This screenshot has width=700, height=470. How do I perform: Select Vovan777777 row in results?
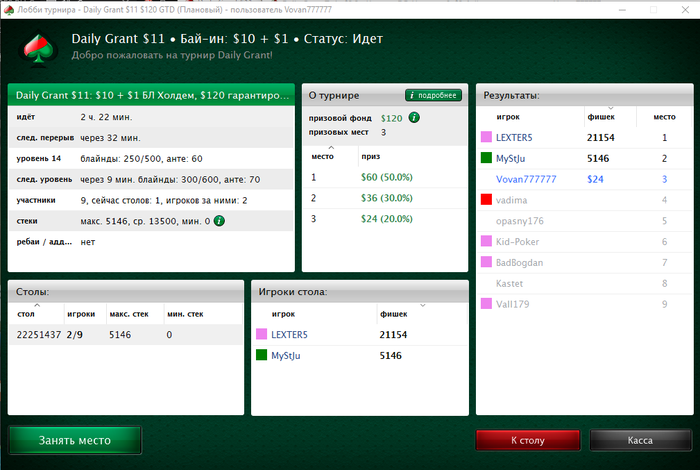point(585,179)
